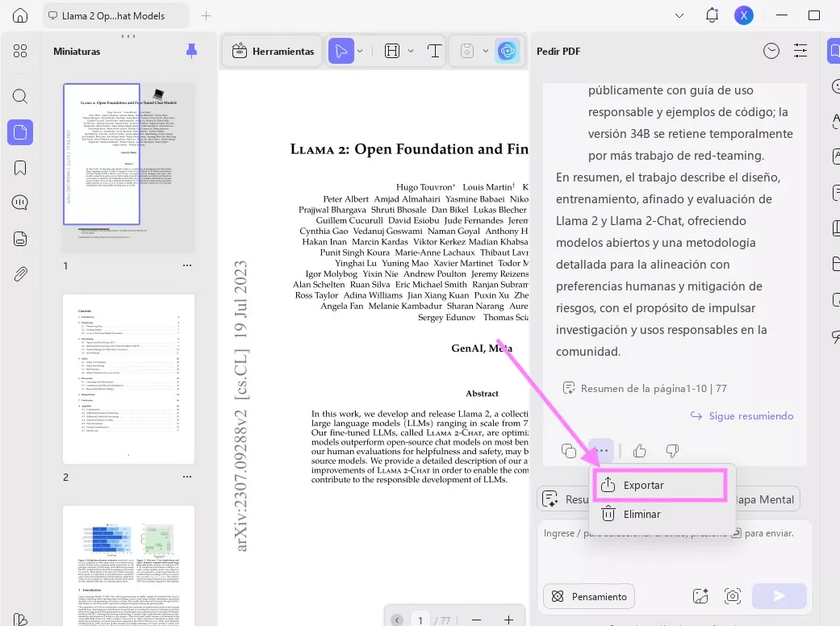Choose Exportar from the menu
This screenshot has height=626, width=840.
pos(659,485)
